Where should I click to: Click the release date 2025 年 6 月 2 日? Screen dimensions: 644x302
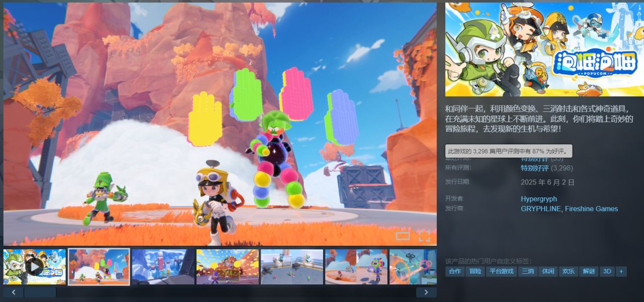[547, 182]
